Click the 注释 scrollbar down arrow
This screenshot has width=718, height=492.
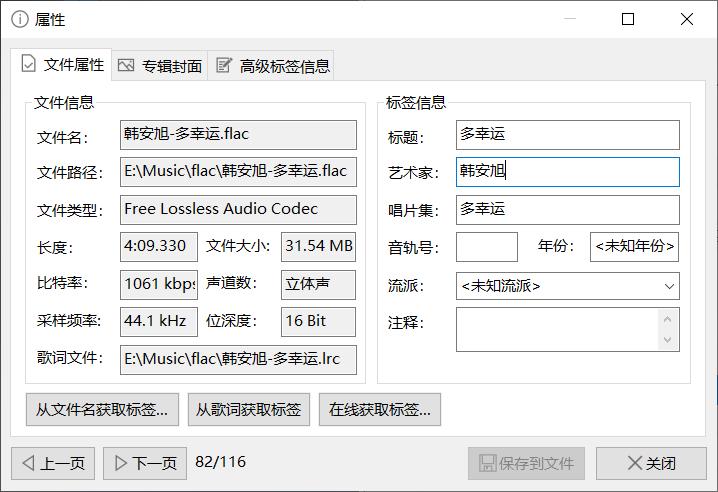667,340
